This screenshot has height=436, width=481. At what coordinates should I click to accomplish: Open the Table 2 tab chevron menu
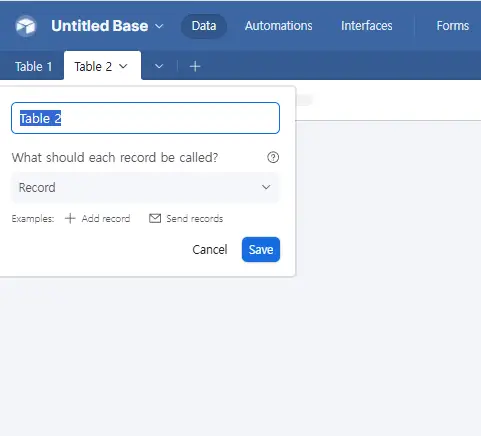[x=123, y=66]
